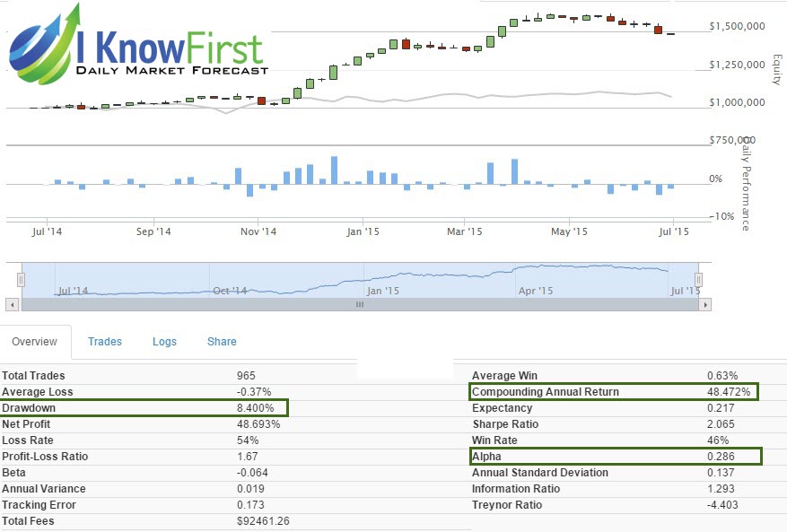Screen dimensions: 787x532
Task: Open the Overview tab
Action: 35,342
